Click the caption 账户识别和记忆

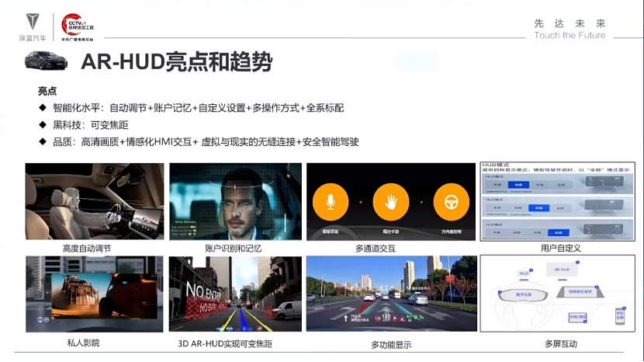click(233, 249)
